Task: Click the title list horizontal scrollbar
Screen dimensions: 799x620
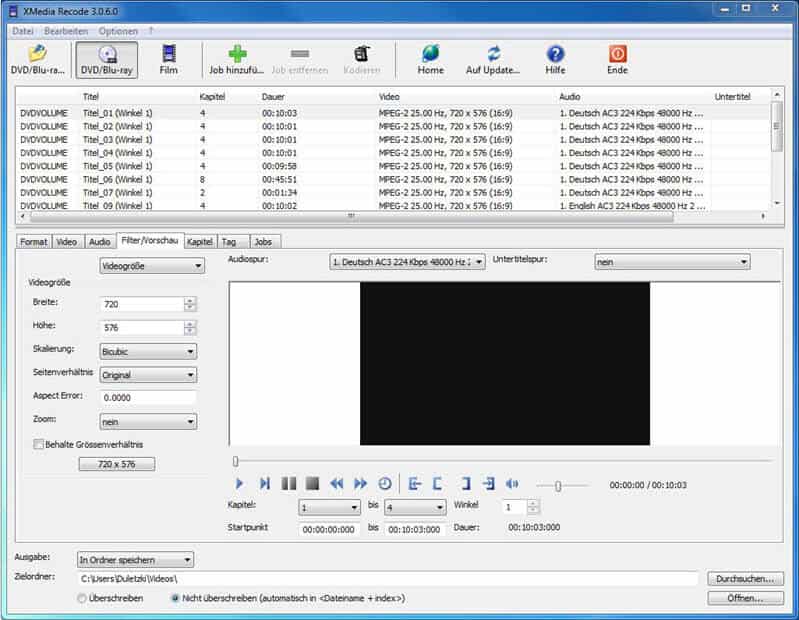Action: pos(352,217)
